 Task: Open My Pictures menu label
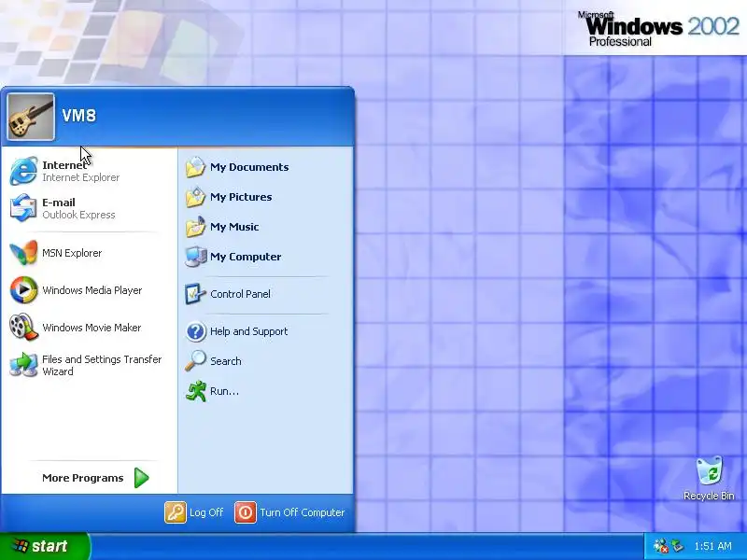[241, 197]
